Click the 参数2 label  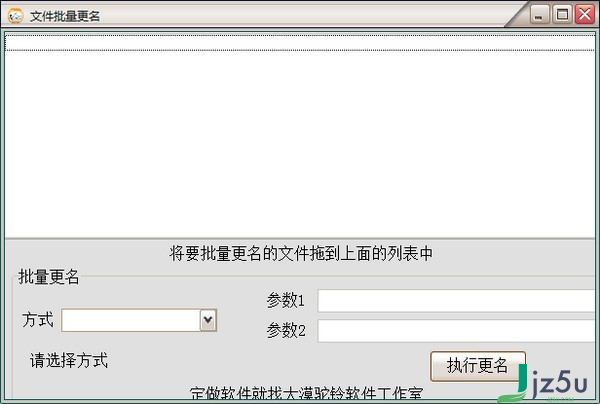[286, 331]
